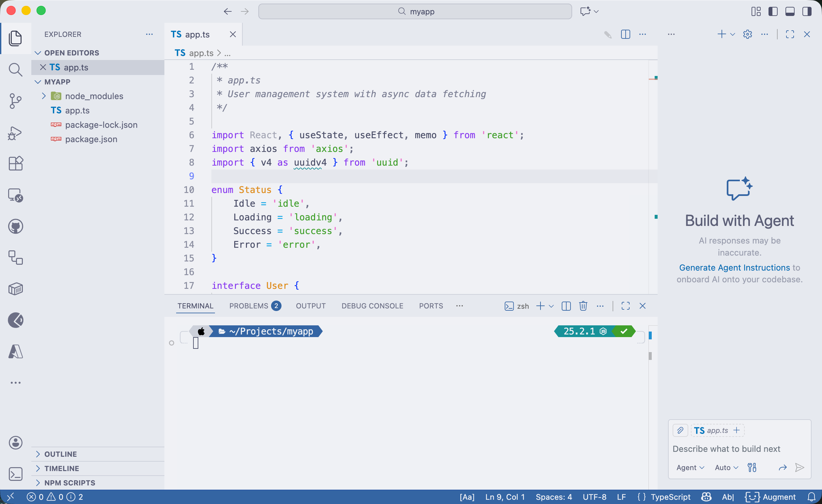The image size is (822, 504).
Task: Expand the OUTLINE section
Action: [60, 454]
